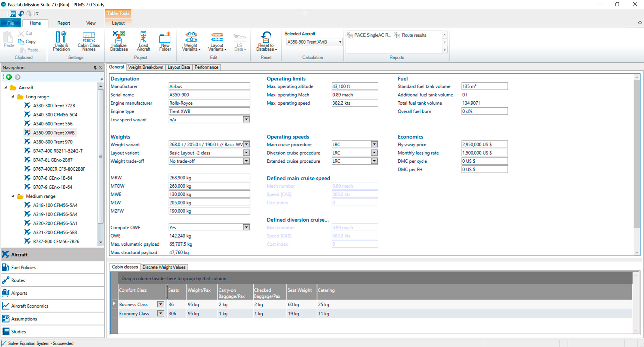Open the Weight variant dropdown

[246, 144]
